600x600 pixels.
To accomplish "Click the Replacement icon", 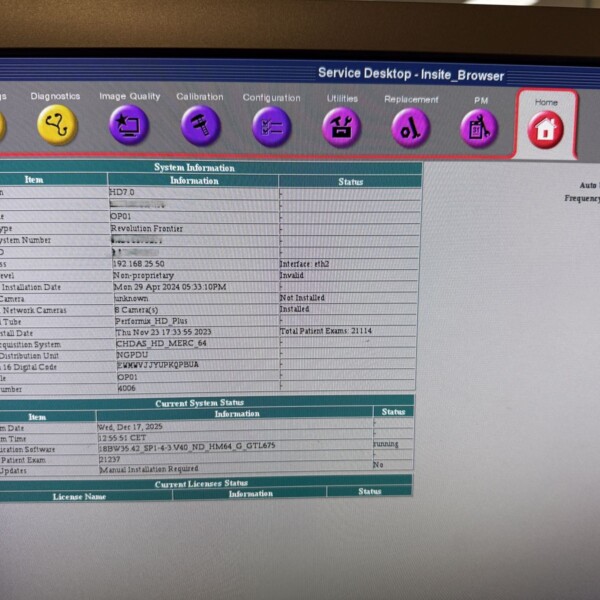I will click(411, 128).
